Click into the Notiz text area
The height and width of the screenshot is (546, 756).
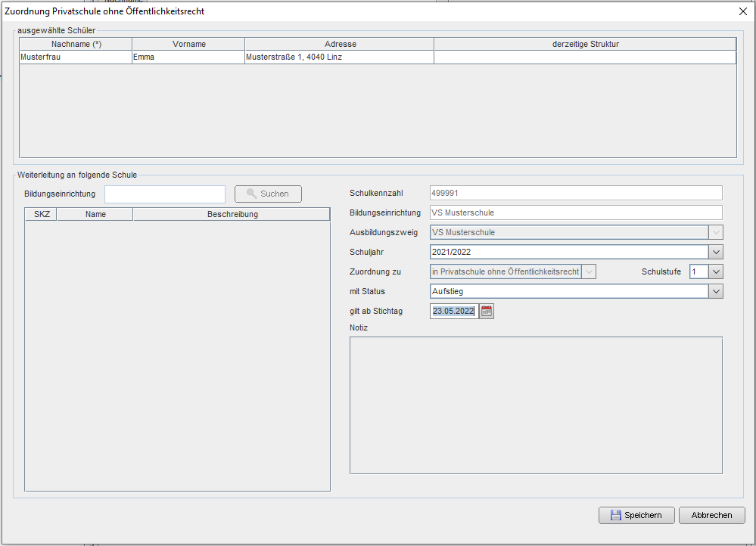click(x=536, y=405)
